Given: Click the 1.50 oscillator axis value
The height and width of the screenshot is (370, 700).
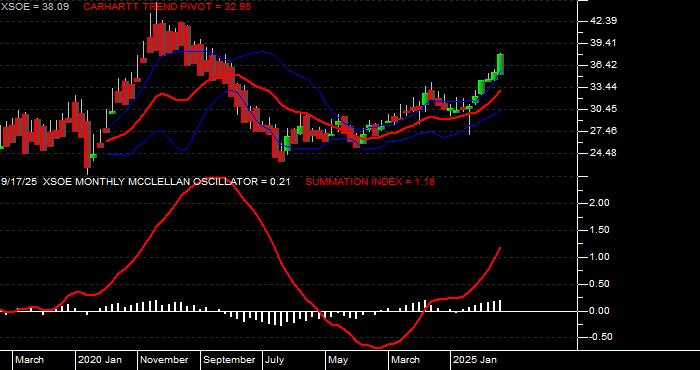Looking at the screenshot, I should coord(600,230).
